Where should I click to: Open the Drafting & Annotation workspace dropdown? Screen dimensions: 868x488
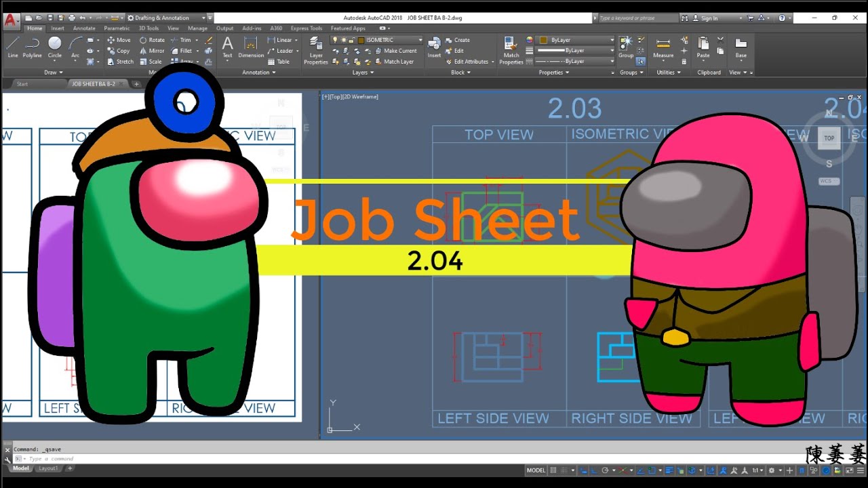(x=166, y=18)
